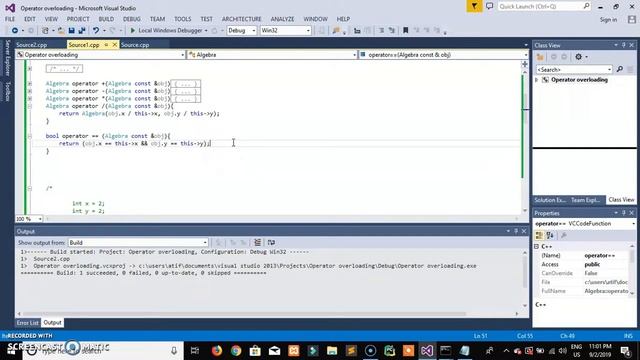The width and height of the screenshot is (640, 360).
Task: Open Task View on taskbar
Action: (x=195, y=351)
